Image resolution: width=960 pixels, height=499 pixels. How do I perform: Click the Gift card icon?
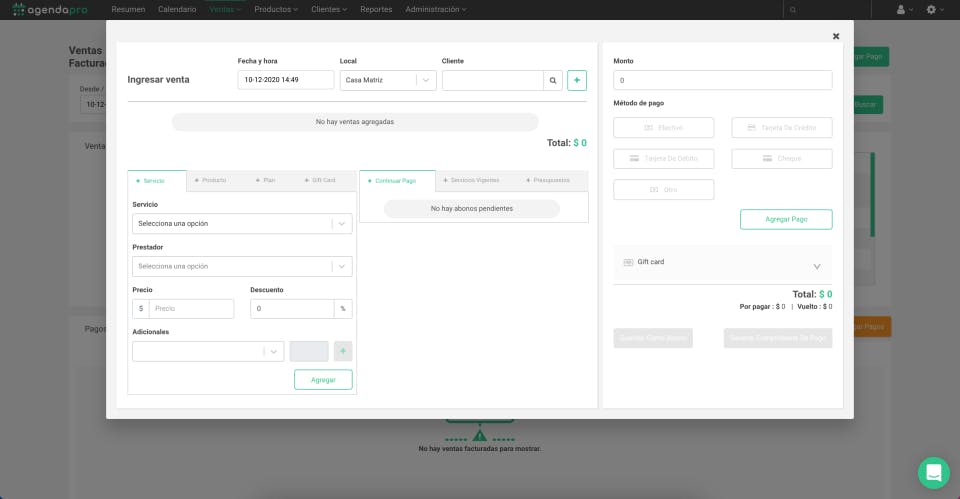point(628,262)
